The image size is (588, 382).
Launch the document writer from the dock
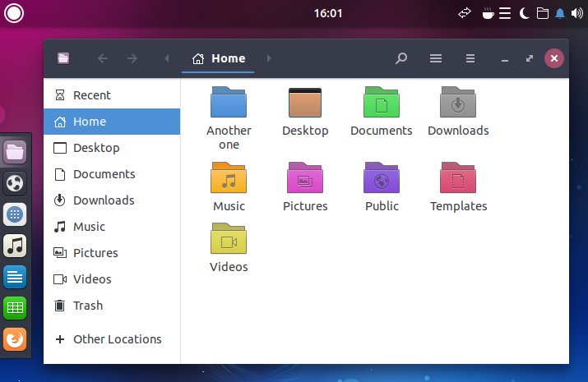[15, 277]
